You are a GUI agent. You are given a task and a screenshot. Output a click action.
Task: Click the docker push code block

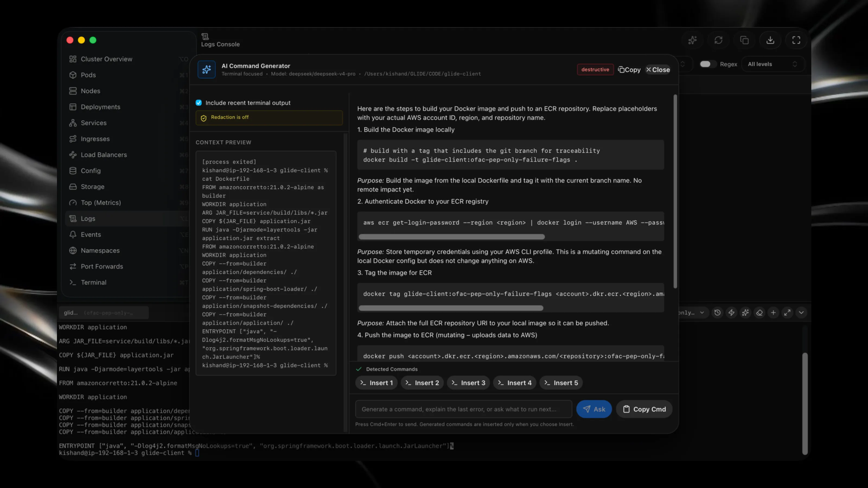(x=510, y=354)
